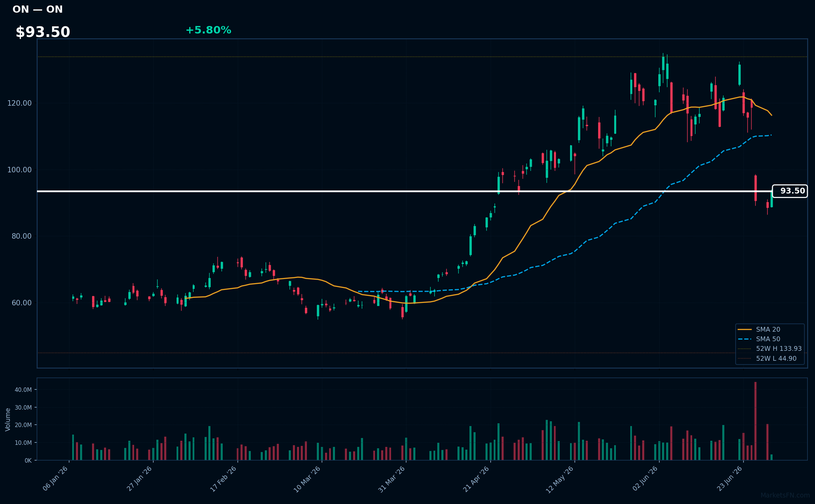Click the 17 Feb '26 date label

[223, 479]
